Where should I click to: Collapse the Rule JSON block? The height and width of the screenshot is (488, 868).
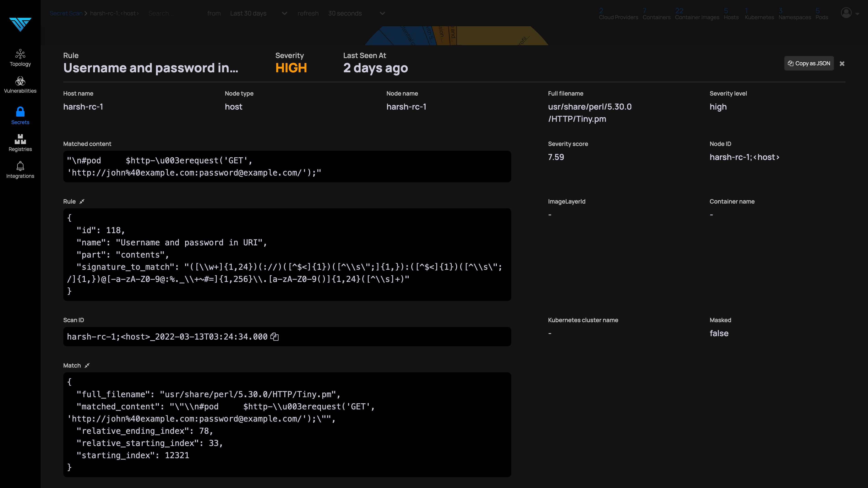pyautogui.click(x=82, y=201)
